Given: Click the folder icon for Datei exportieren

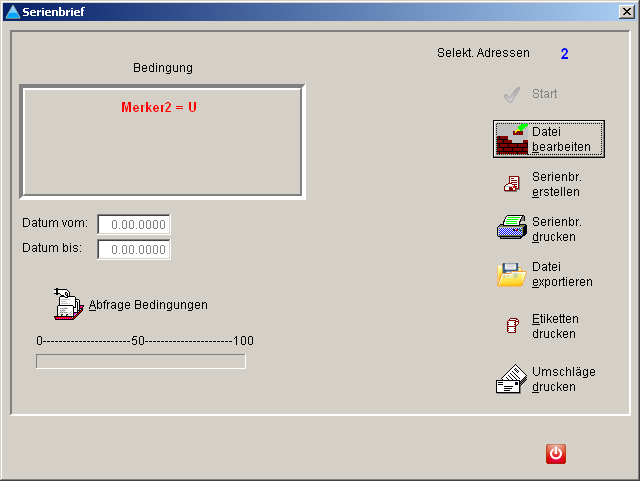Looking at the screenshot, I should click(x=512, y=274).
